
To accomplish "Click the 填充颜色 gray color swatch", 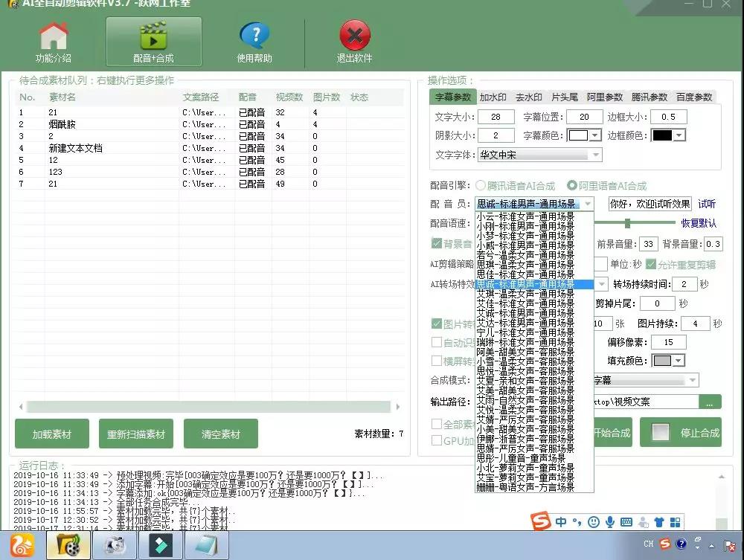I will coord(661,361).
